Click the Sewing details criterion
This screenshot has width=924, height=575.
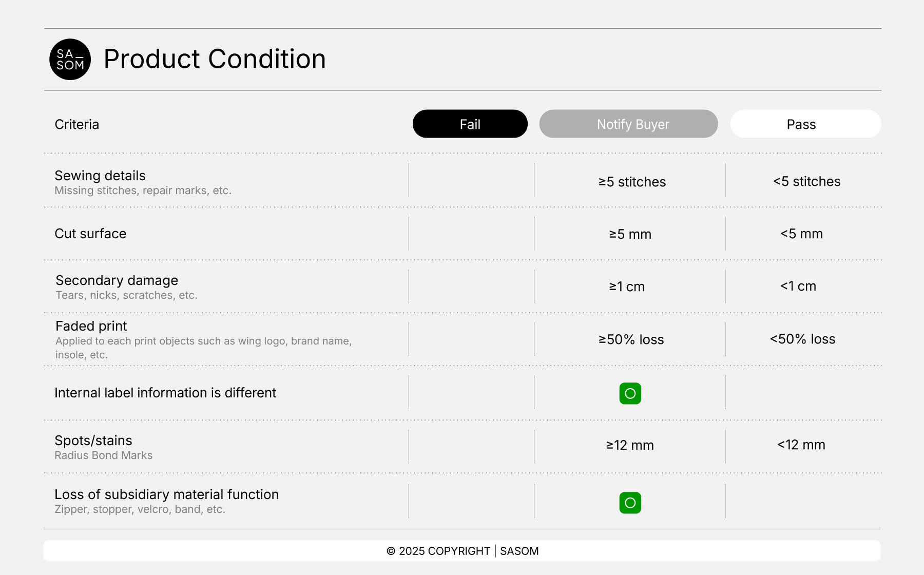100,176
